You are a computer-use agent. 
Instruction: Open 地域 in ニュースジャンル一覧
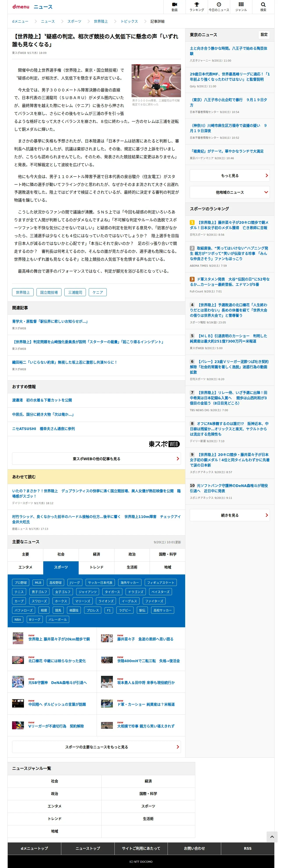coord(54,831)
